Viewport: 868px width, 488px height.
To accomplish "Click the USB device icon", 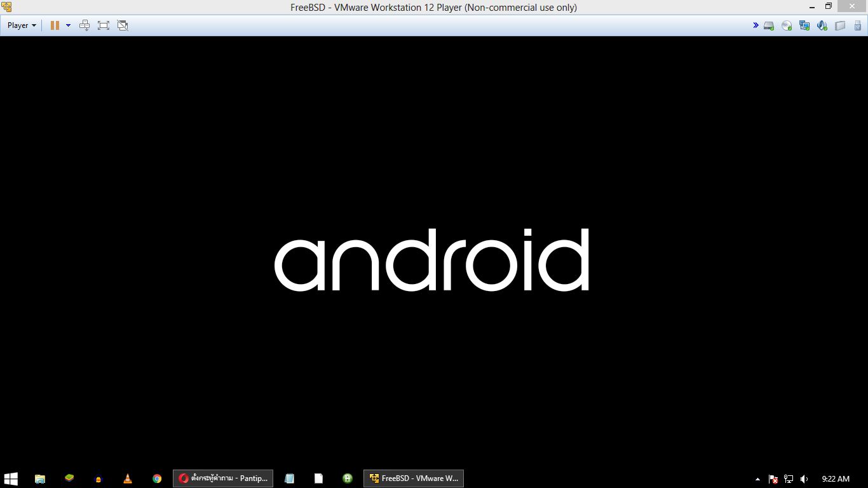I will [x=857, y=26].
